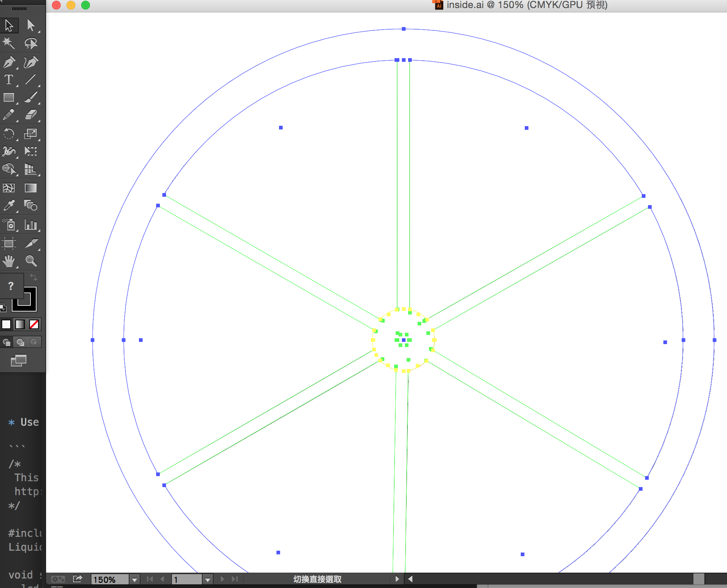Select the Selection tool (black arrow)
The height and width of the screenshot is (588, 727).
tap(9, 25)
